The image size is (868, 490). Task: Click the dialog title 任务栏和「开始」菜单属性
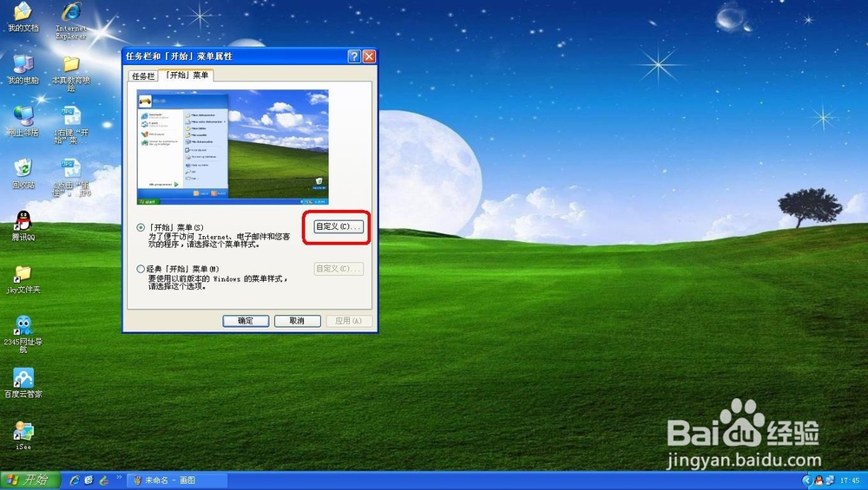(x=179, y=56)
